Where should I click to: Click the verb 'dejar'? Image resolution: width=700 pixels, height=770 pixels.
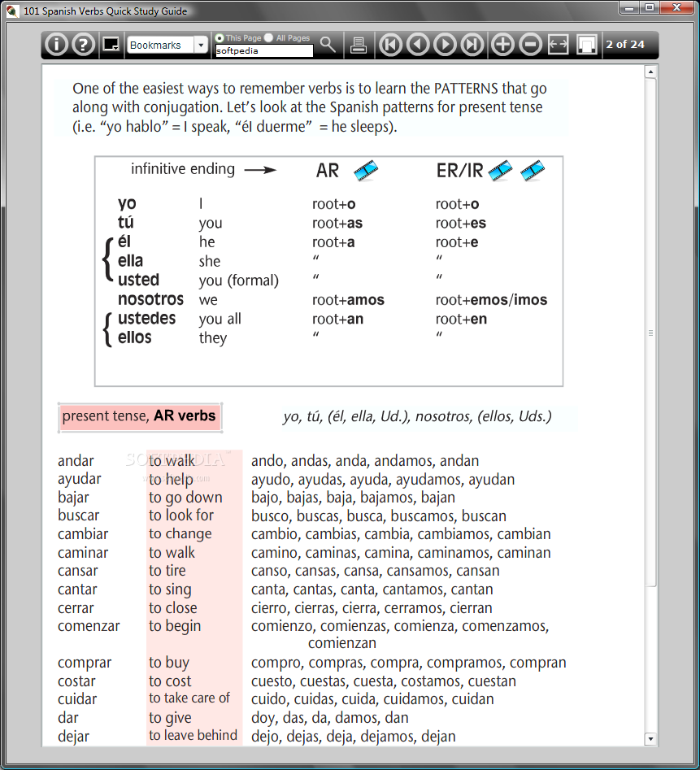click(74, 737)
